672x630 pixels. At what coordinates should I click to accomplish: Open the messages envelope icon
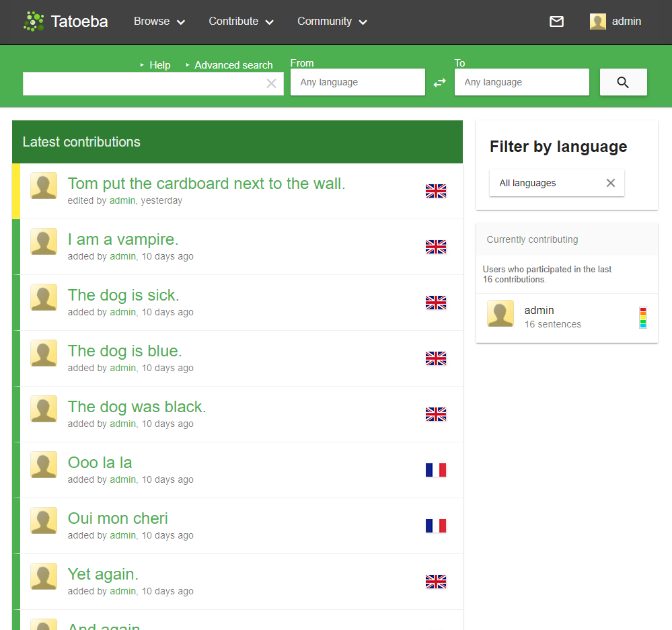(x=556, y=22)
